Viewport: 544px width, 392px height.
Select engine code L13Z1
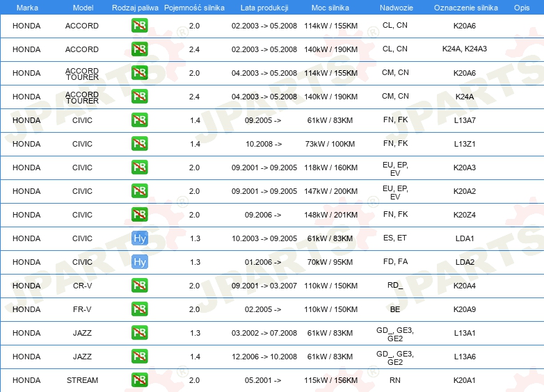pos(465,144)
